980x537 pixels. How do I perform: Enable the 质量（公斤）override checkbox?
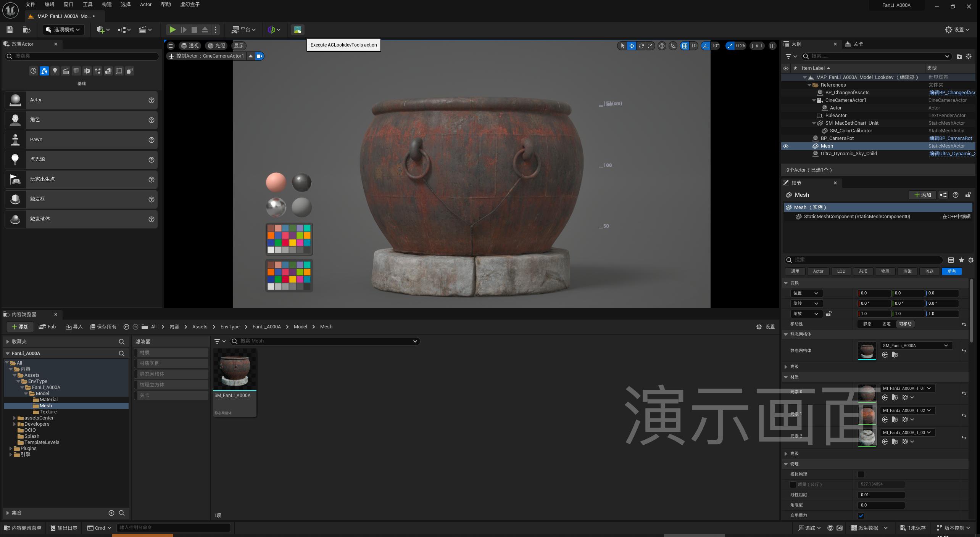point(793,485)
